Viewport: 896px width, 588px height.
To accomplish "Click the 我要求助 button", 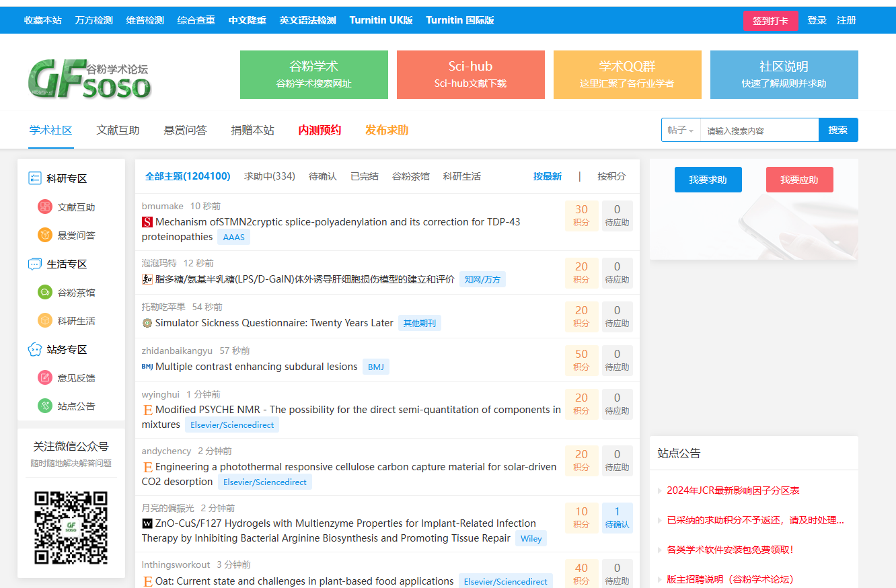I will pyautogui.click(x=708, y=180).
